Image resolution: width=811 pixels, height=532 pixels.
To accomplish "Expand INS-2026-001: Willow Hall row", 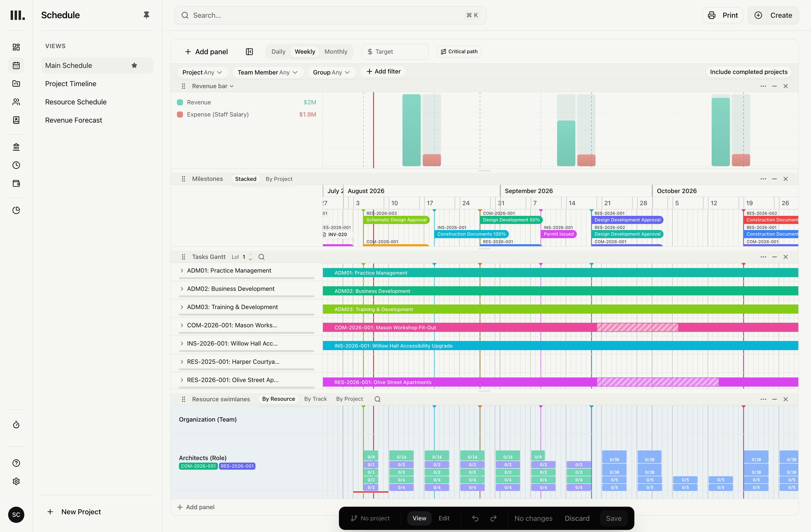I will click(182, 343).
